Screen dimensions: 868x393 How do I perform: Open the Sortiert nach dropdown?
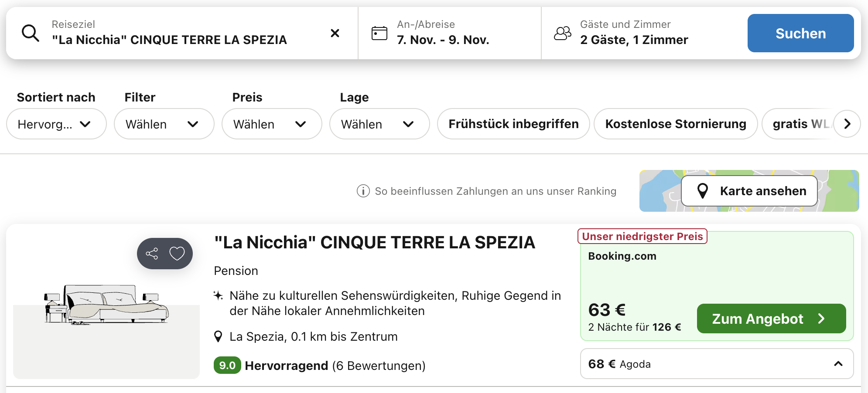(x=56, y=124)
